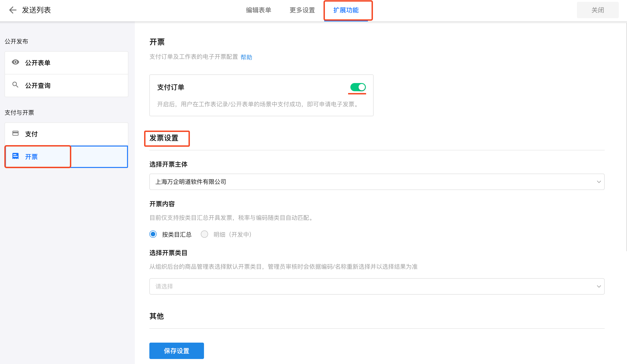Image resolution: width=627 pixels, height=364 pixels.
Task: Click the card icon beside 支付
Action: click(15, 133)
